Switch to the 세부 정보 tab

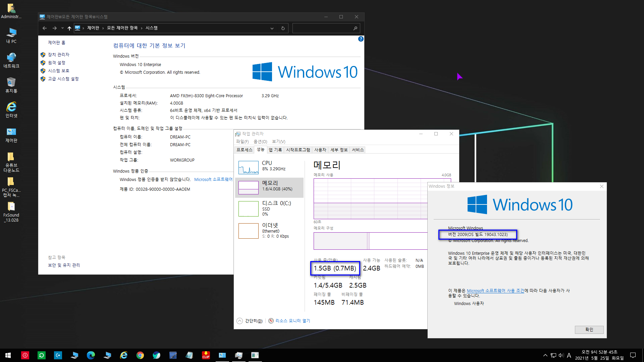(x=339, y=150)
